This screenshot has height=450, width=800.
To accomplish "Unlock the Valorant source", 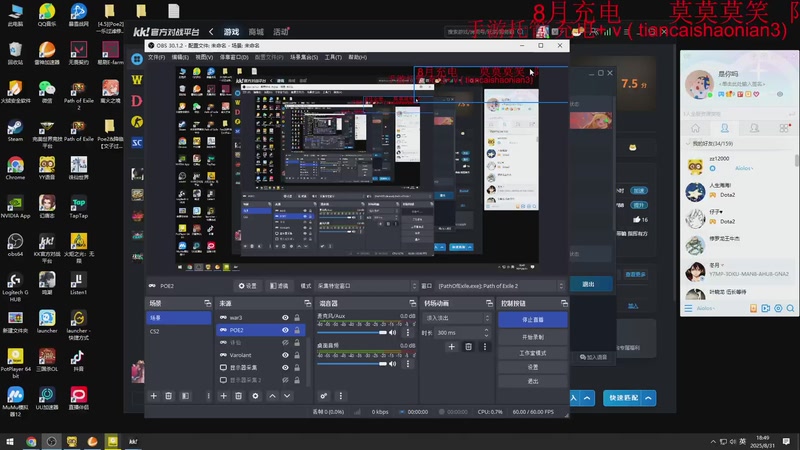I will [297, 355].
